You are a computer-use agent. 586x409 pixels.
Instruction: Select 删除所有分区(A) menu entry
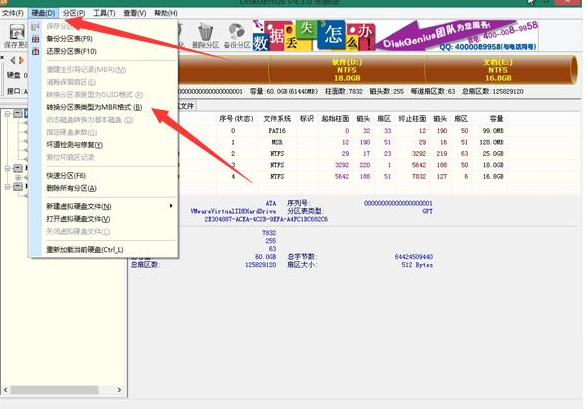71,188
